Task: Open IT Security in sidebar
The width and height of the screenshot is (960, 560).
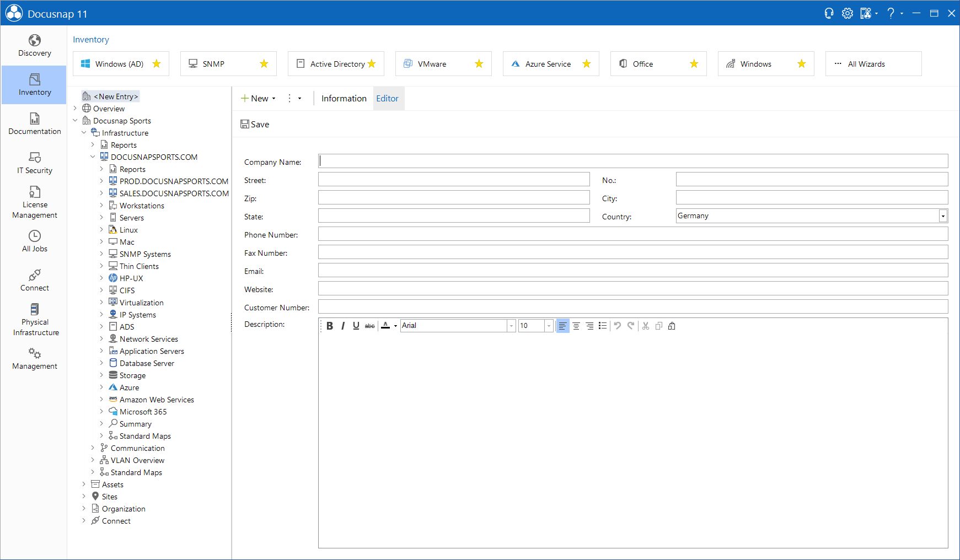Action: tap(34, 163)
